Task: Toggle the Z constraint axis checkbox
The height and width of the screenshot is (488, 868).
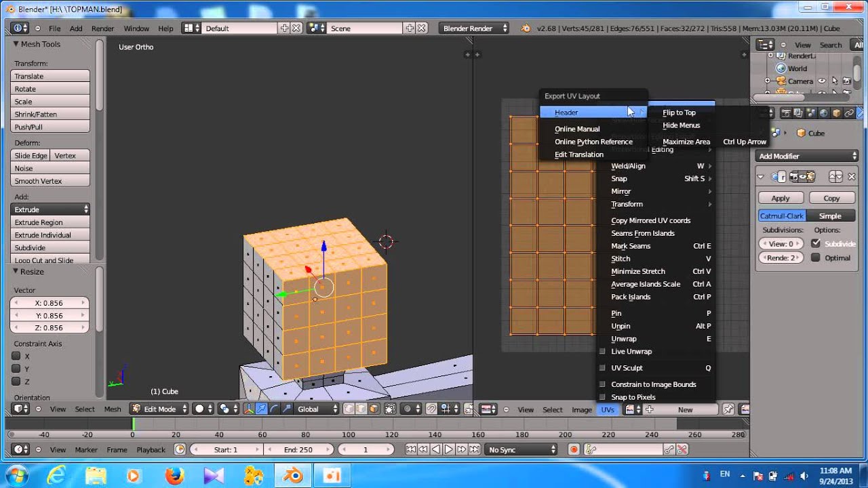Action: click(16, 382)
